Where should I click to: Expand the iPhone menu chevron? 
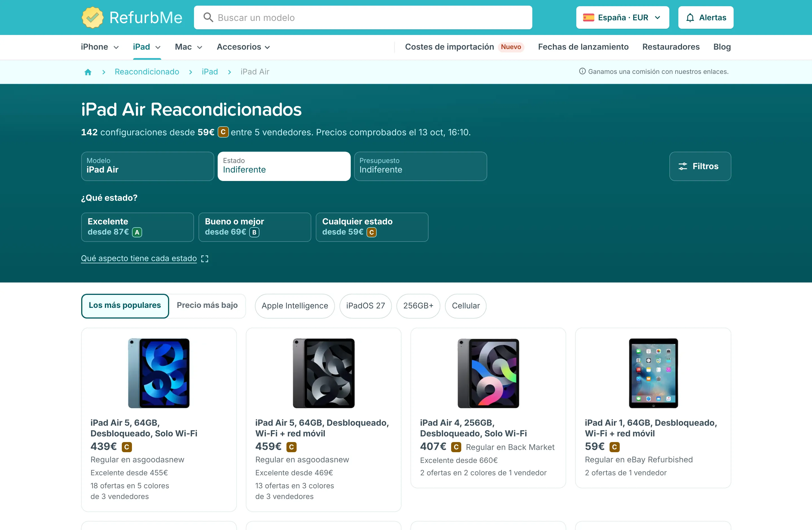pos(116,47)
